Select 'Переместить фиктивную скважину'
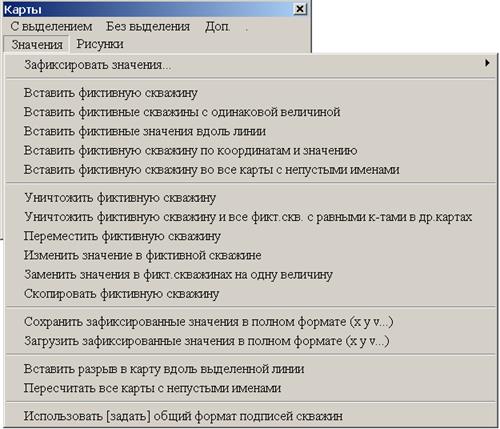 [x=251, y=236]
